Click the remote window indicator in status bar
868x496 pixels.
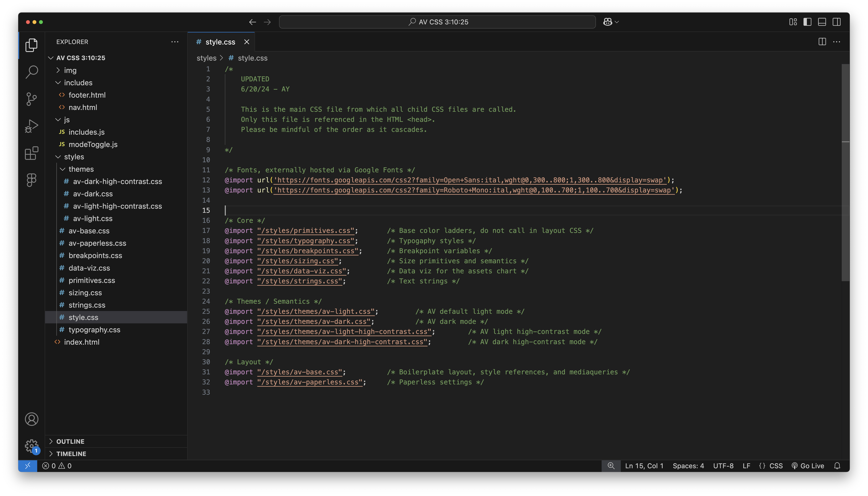click(28, 466)
